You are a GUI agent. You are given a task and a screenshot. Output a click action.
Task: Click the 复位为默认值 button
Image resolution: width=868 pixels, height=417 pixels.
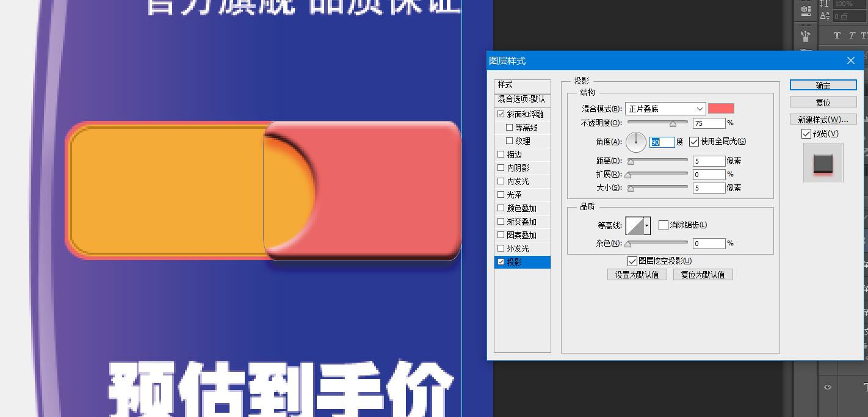pyautogui.click(x=703, y=275)
